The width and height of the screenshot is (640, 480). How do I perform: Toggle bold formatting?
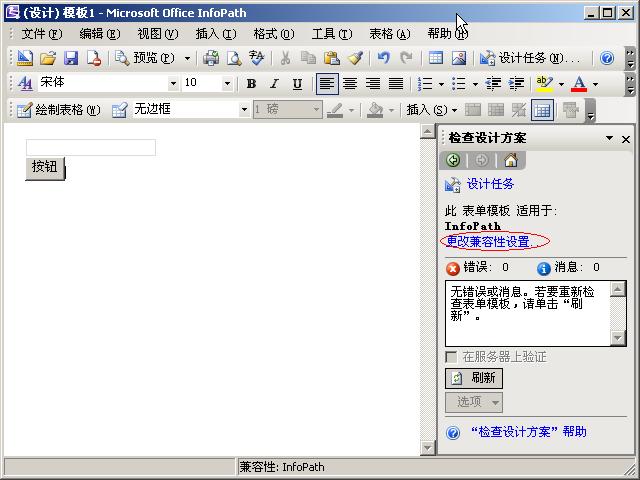(251, 84)
